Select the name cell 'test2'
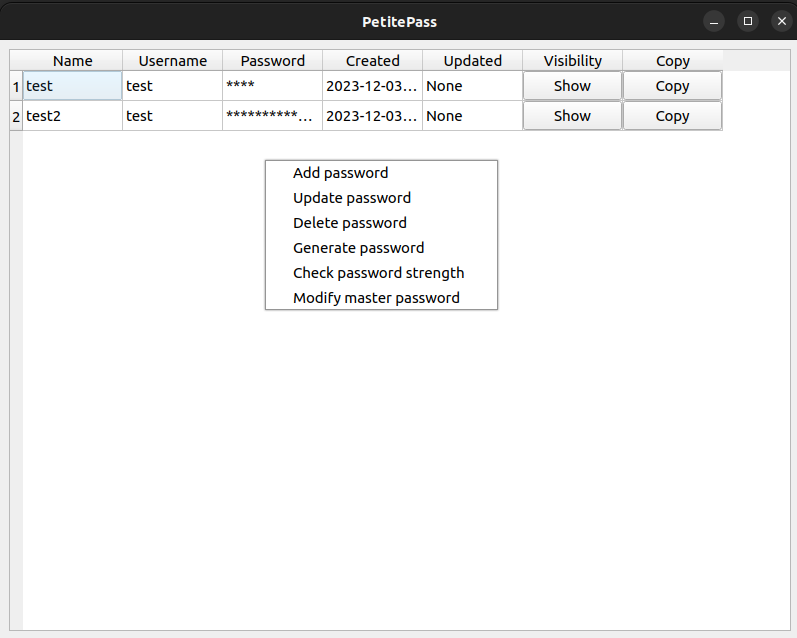Image resolution: width=797 pixels, height=638 pixels. [73, 116]
